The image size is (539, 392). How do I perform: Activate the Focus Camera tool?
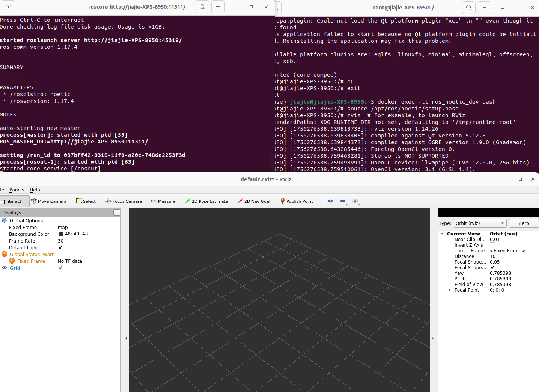pos(124,201)
